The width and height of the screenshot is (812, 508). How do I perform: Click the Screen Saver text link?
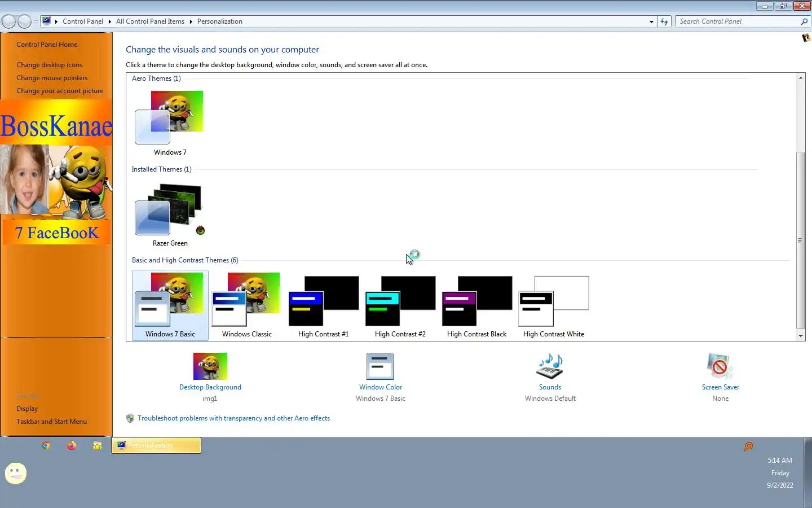point(720,387)
